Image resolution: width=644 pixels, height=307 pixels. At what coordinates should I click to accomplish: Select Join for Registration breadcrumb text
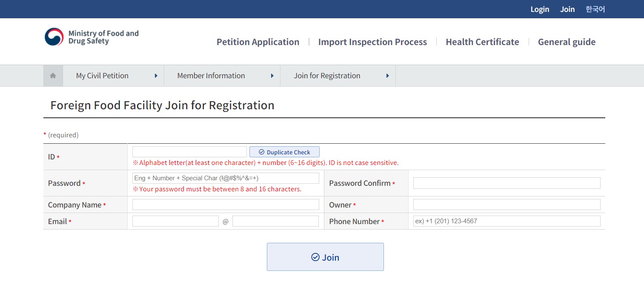click(327, 76)
